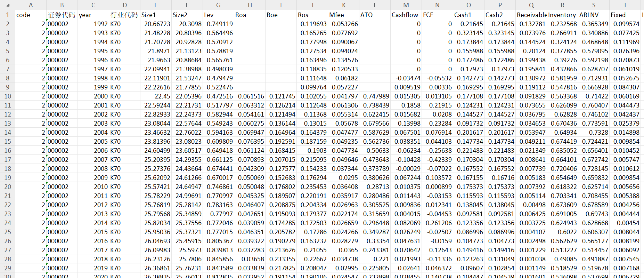Image resolution: width=644 pixels, height=278 pixels.
Task: Select row 1 by its row number
Action: tap(8, 15)
